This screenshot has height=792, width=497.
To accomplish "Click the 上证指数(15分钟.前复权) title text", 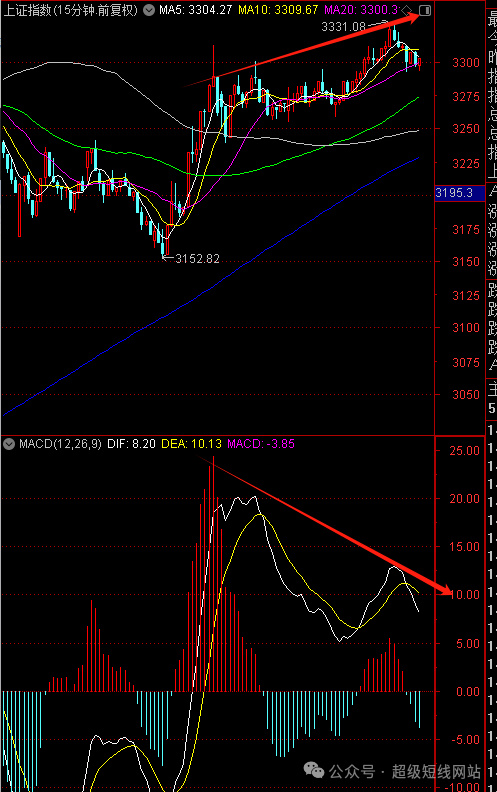I will (x=71, y=10).
